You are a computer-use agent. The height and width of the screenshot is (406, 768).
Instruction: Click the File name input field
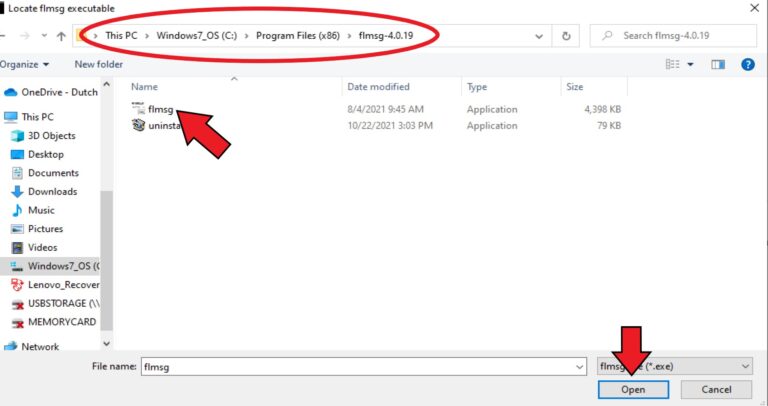[358, 367]
